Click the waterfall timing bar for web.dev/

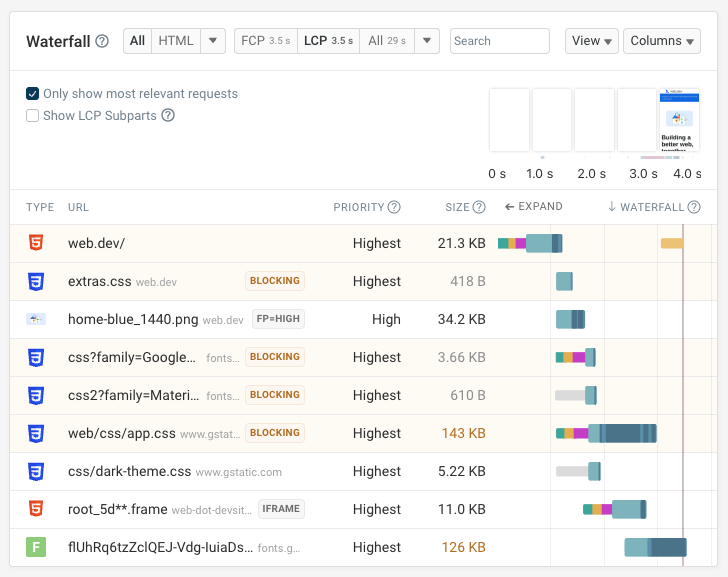[x=530, y=243]
